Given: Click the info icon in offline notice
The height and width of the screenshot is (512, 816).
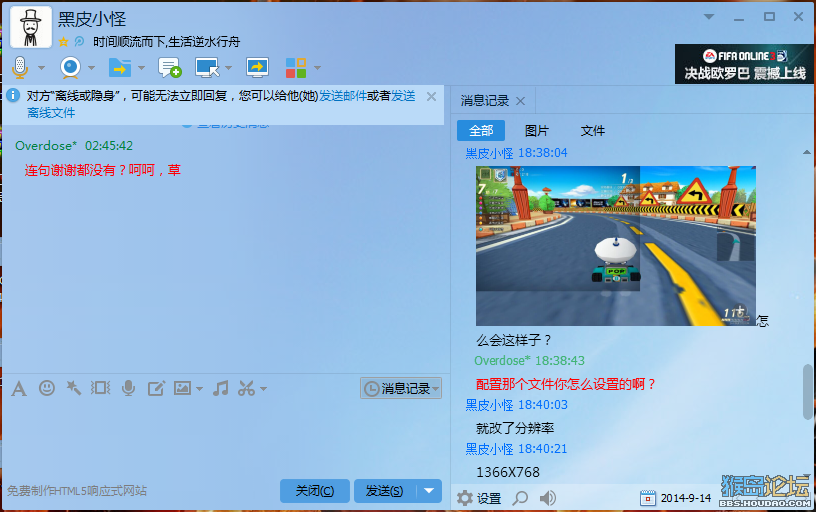Looking at the screenshot, I should [13, 95].
